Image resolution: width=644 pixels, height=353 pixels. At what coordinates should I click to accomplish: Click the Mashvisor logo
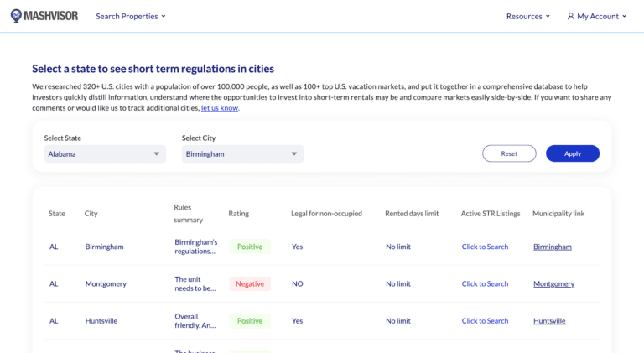(x=46, y=16)
